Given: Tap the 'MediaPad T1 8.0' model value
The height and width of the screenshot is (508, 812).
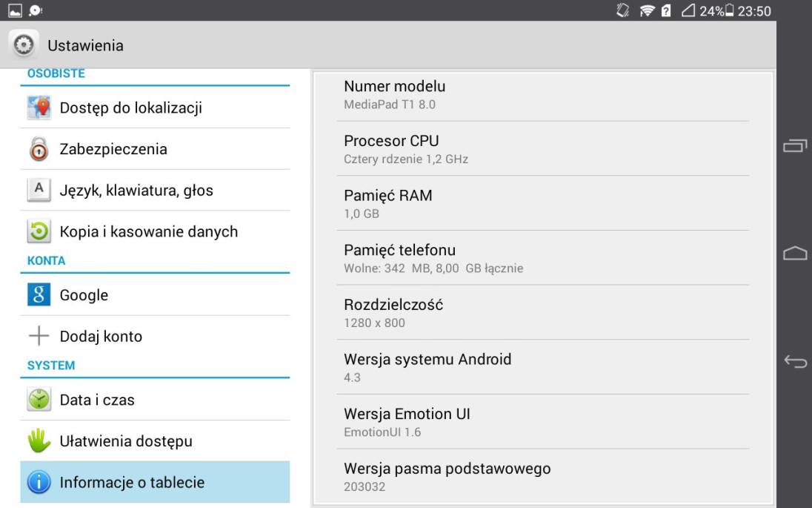Looking at the screenshot, I should [390, 104].
